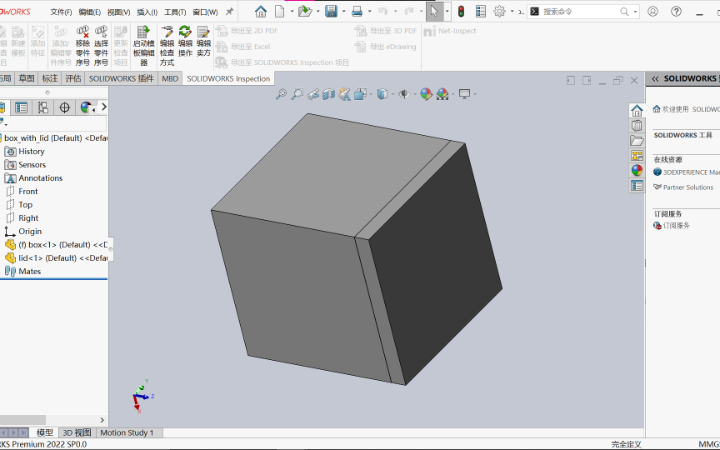720x450 pixels.
Task: Click Zoom to Area magnifier icon
Action: click(297, 94)
